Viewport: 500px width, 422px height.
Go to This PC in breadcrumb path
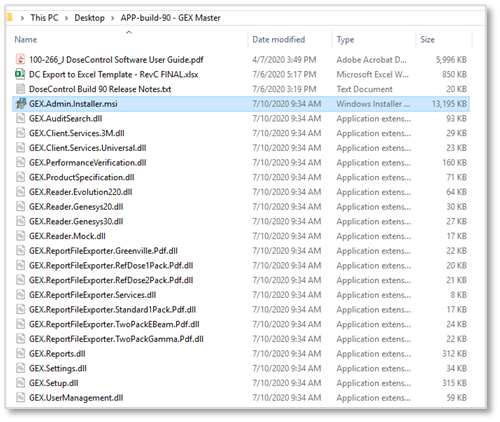coord(44,18)
